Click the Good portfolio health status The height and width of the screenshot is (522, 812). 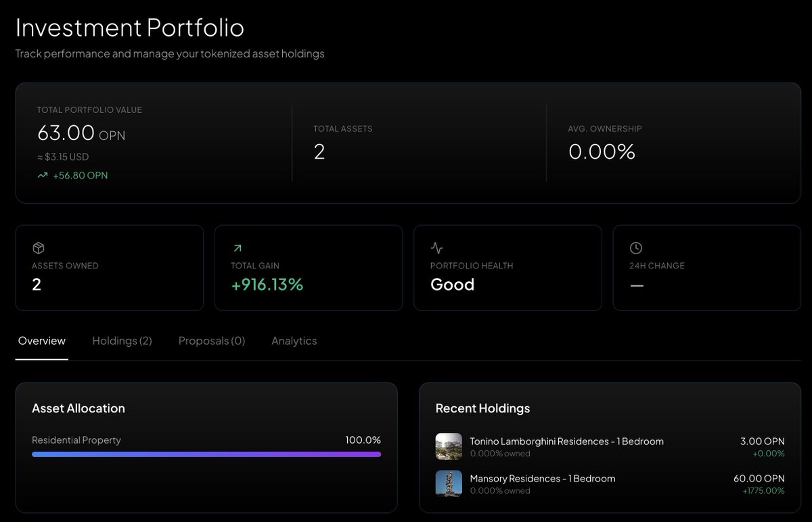coord(452,285)
